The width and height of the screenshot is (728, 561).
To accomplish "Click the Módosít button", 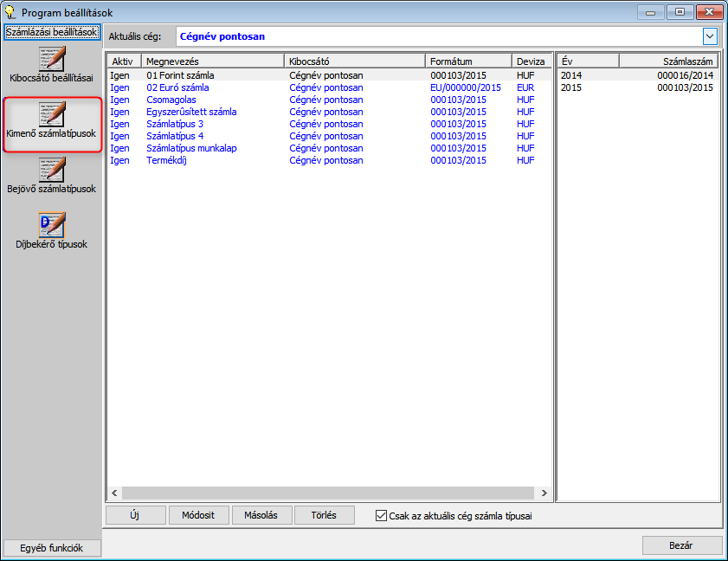I will pos(198,515).
